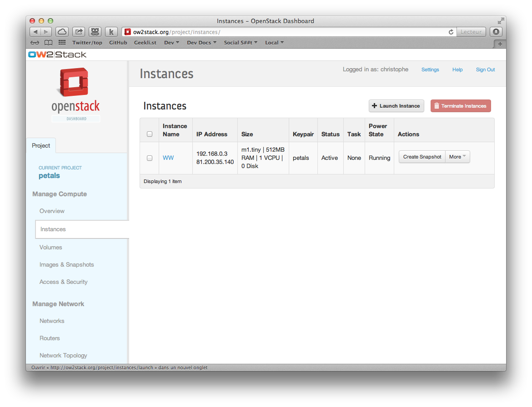
Task: Click the petals current project name
Action: [49, 175]
